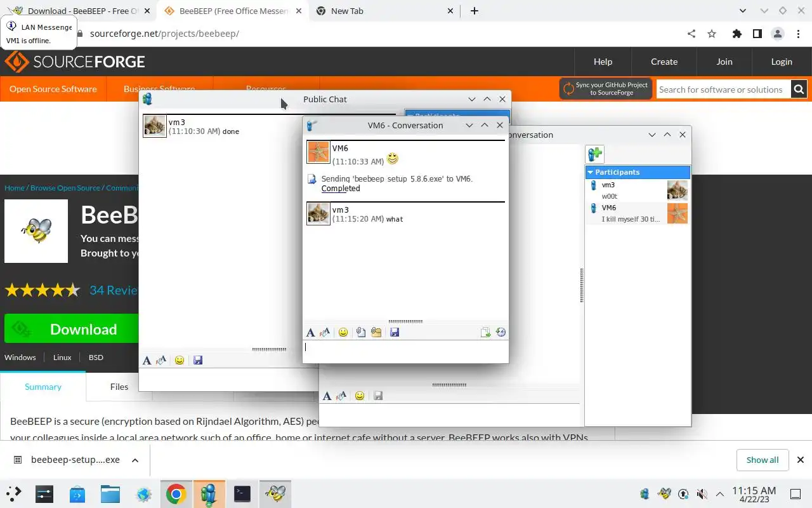This screenshot has width=812, height=508.
Task: Open the BeeBEEP bee icon in taskbar
Action: coord(275,494)
